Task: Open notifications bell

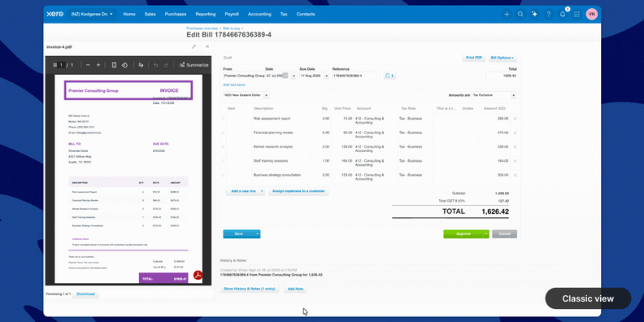Action: 563,14
